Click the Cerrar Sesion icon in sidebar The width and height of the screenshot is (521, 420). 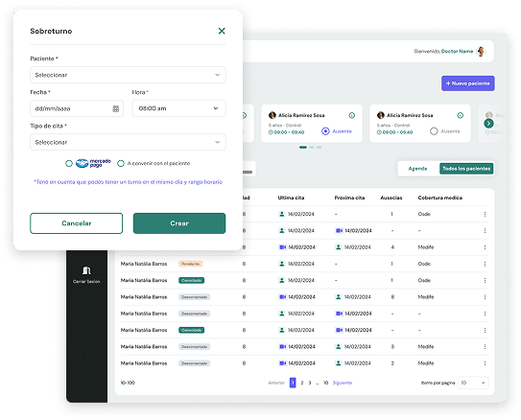pos(86,270)
